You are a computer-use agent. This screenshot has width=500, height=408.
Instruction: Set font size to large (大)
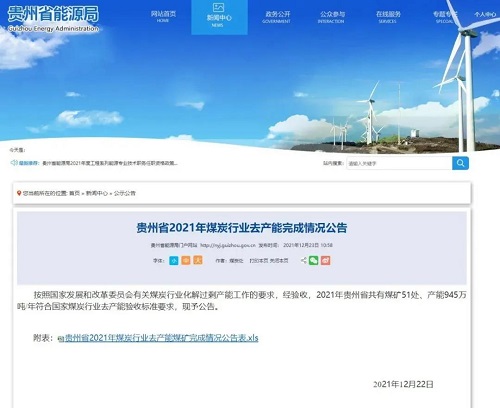coord(198,260)
